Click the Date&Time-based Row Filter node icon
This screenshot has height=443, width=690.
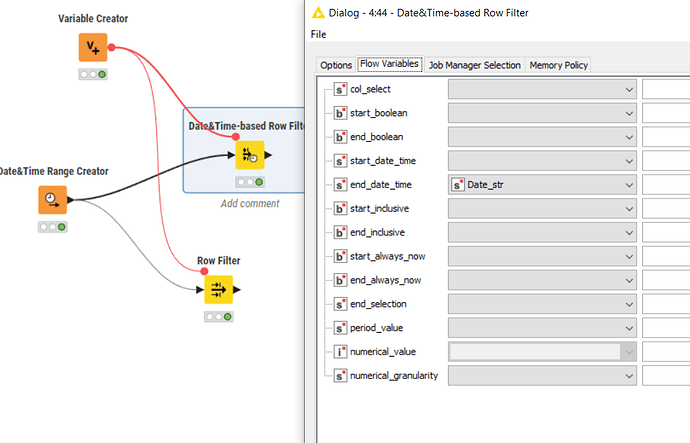click(248, 155)
